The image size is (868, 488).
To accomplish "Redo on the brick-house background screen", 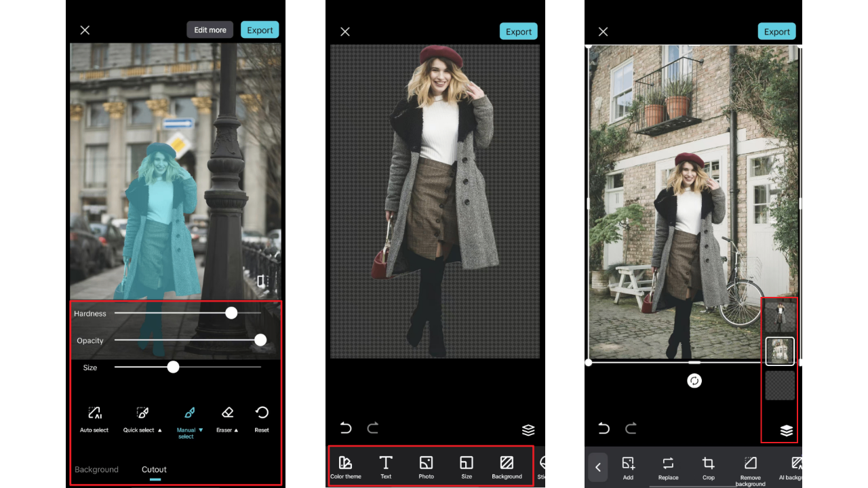I will (x=631, y=428).
